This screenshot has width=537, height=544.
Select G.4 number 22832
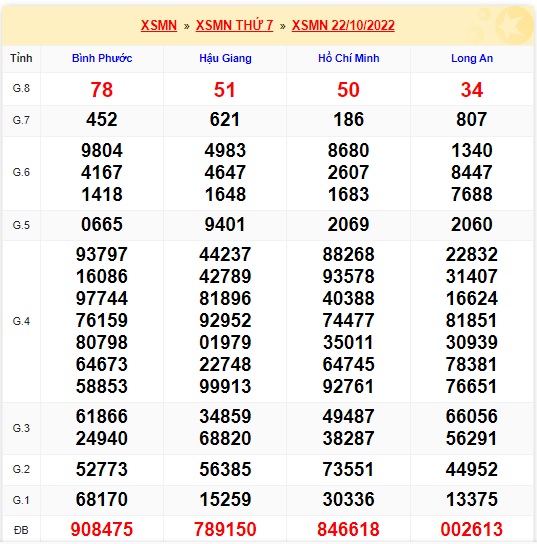pyautogui.click(x=472, y=255)
